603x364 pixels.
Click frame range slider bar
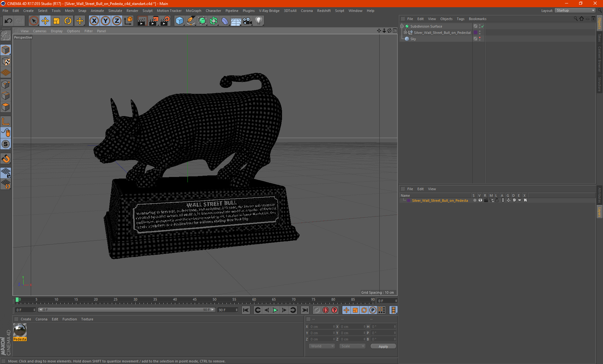tap(127, 310)
